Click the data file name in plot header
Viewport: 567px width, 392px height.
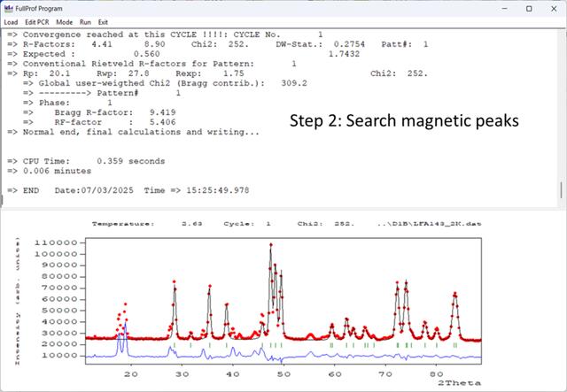(x=429, y=224)
